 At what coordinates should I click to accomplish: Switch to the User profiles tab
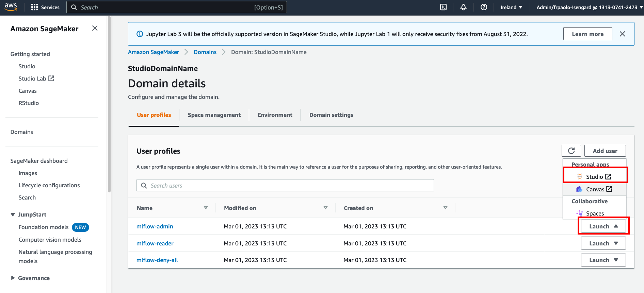click(154, 115)
